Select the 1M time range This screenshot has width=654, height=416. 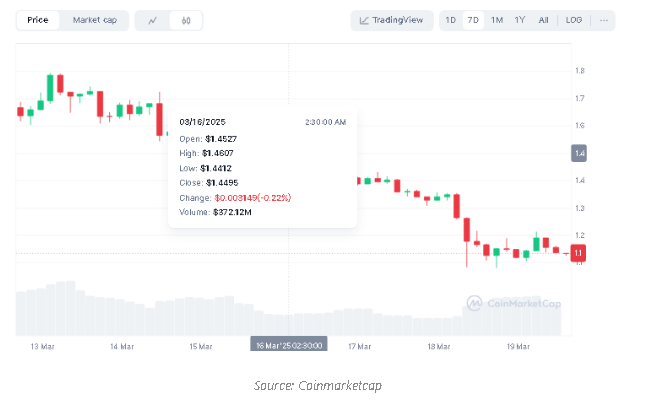click(x=496, y=20)
